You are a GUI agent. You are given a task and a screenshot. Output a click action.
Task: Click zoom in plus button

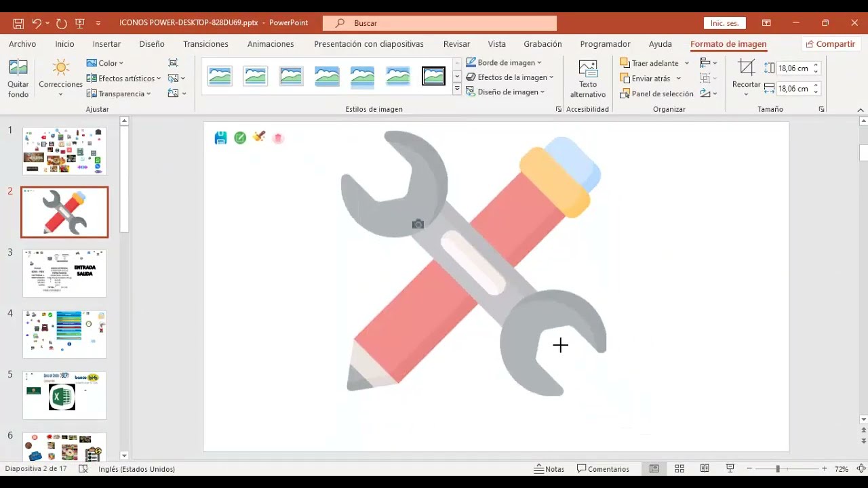click(824, 469)
